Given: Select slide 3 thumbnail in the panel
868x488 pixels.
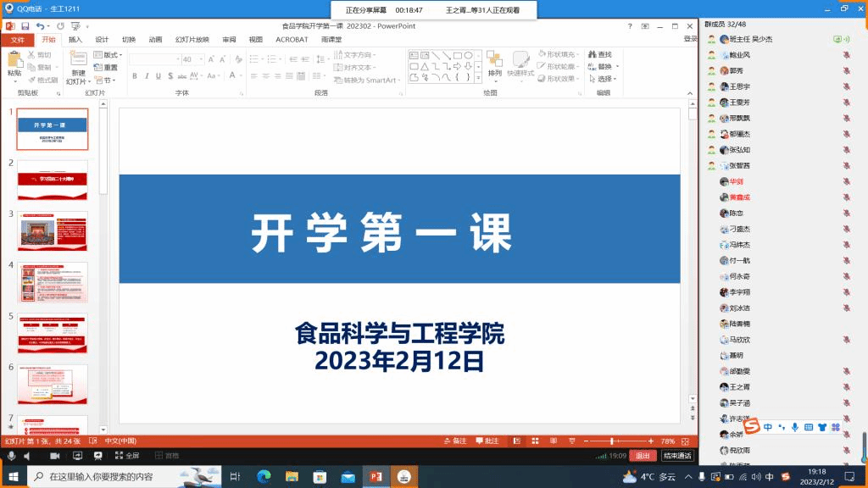Looking at the screenshot, I should tap(53, 231).
